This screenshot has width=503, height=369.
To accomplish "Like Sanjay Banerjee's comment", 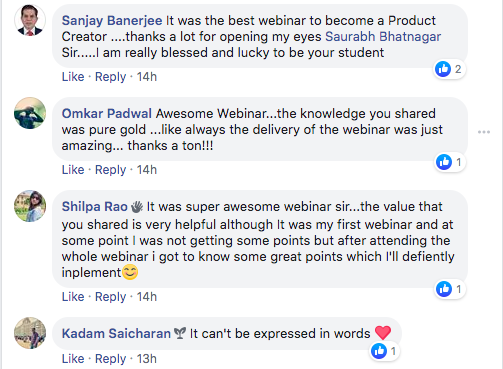I will [x=73, y=77].
